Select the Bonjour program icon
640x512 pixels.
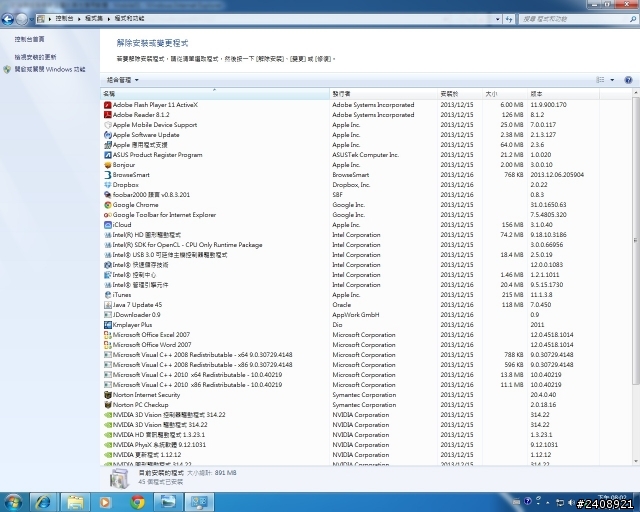coord(108,165)
